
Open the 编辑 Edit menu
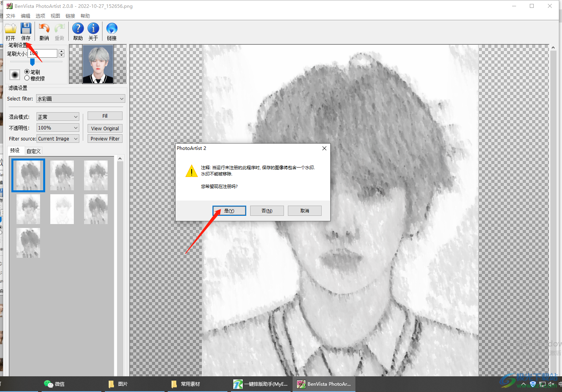pos(26,16)
